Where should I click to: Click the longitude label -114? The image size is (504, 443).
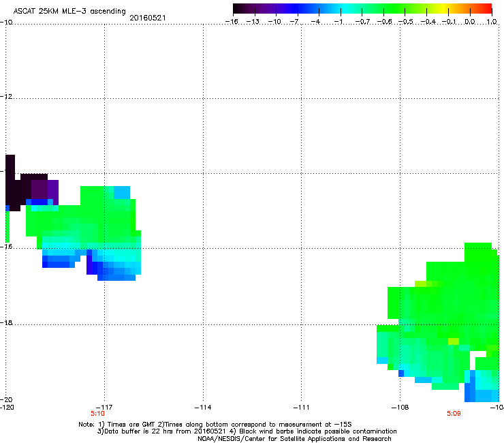click(203, 408)
